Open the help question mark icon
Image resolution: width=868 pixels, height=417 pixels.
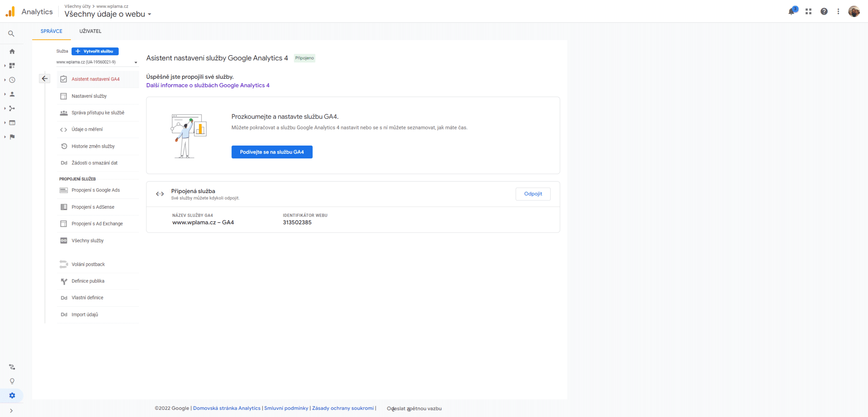click(x=824, y=11)
